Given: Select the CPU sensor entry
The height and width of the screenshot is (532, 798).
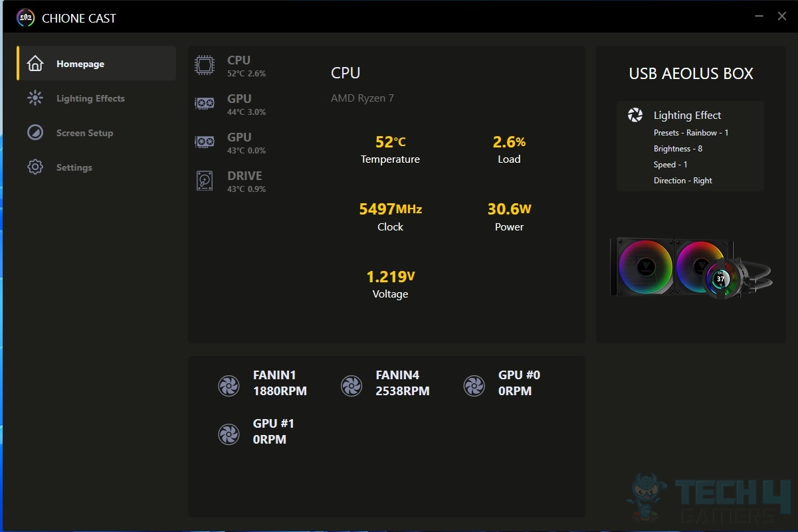Looking at the screenshot, I should 231,66.
